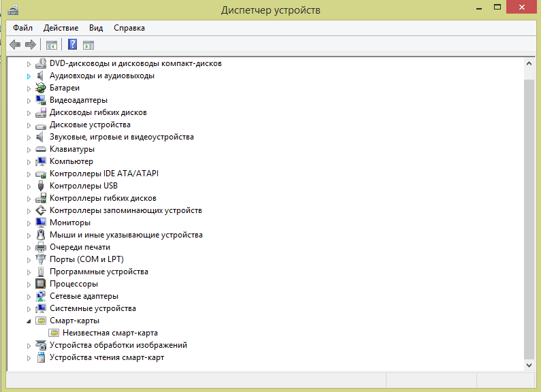Open the Файл menu

(22, 28)
